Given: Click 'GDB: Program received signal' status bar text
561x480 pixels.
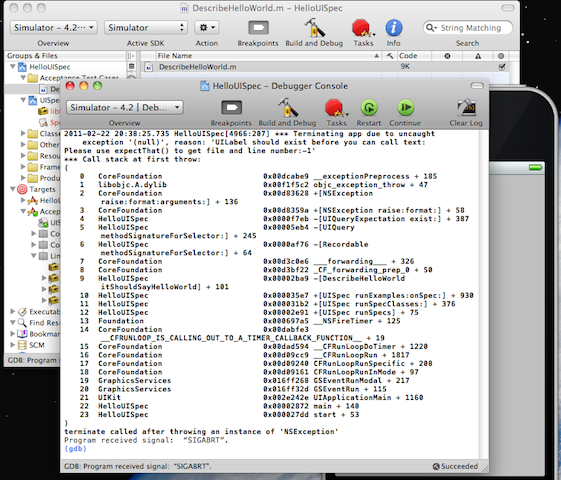Looking at the screenshot, I should (138, 466).
